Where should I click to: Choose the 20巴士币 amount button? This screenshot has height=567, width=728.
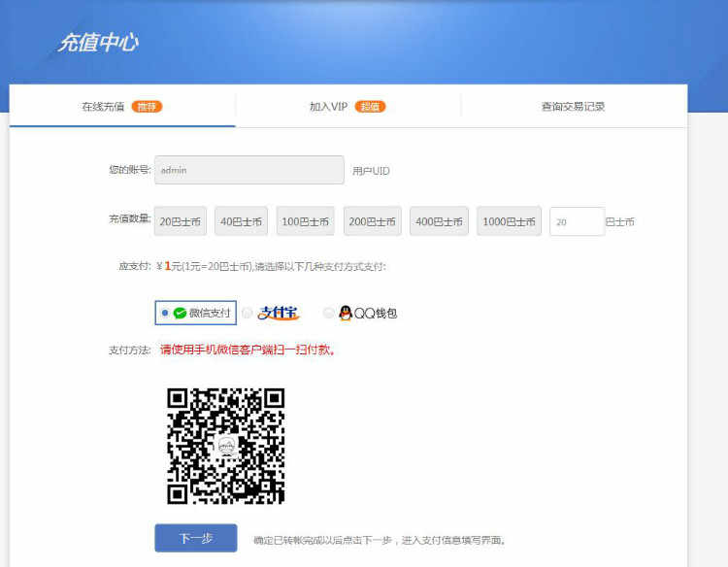coord(181,221)
